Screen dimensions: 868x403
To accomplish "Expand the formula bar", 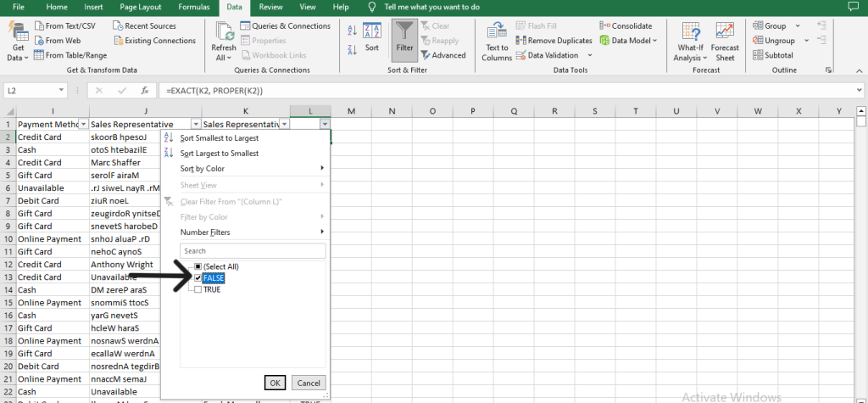I will click(860, 90).
